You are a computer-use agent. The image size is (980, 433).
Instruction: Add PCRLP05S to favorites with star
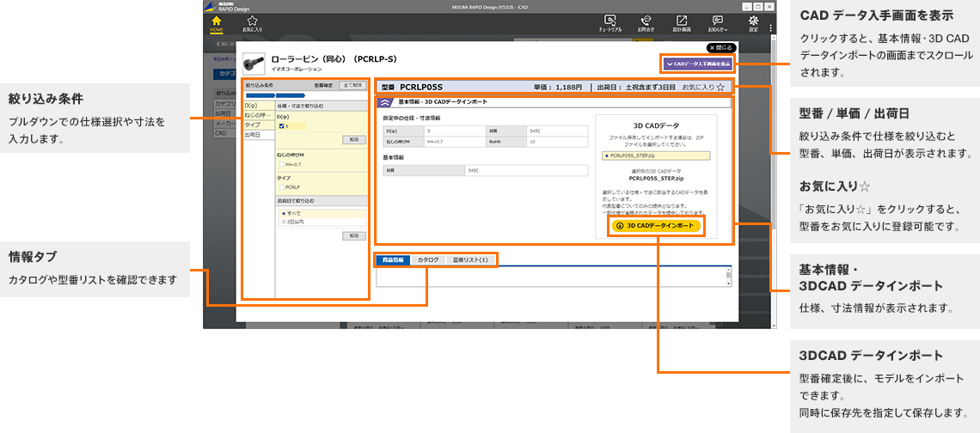pyautogui.click(x=720, y=87)
